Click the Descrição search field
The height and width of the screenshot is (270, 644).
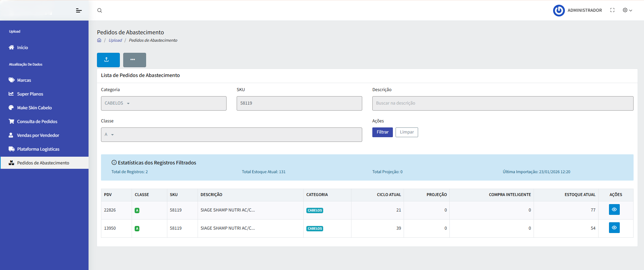(503, 103)
